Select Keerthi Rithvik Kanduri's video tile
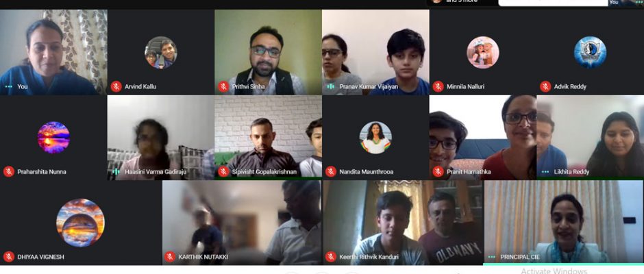This screenshot has height=274, width=644. click(x=403, y=222)
